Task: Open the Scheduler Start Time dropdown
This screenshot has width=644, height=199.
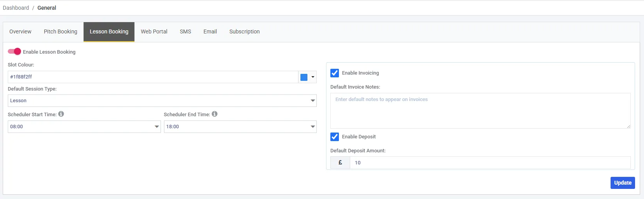Action: [x=84, y=127]
